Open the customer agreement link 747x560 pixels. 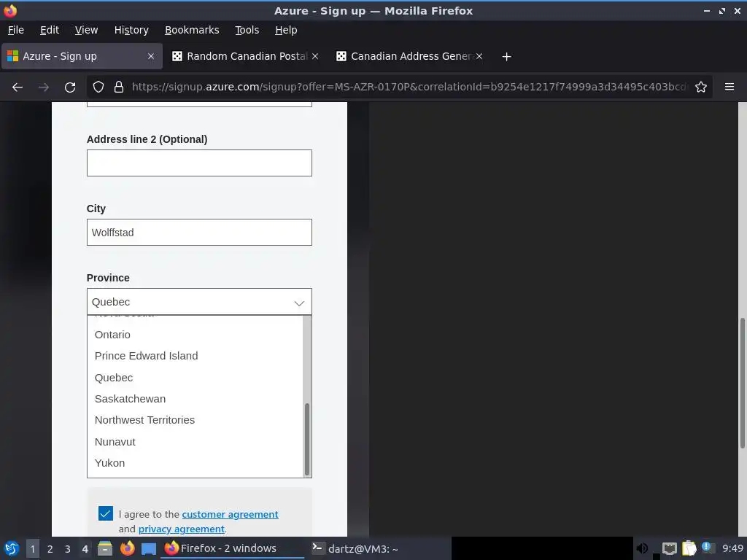point(230,514)
